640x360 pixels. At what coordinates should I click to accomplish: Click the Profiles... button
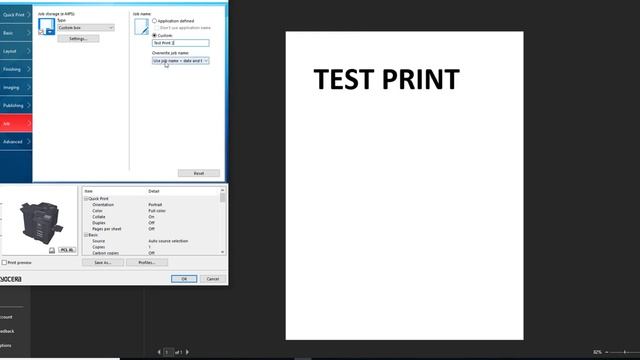point(147,262)
